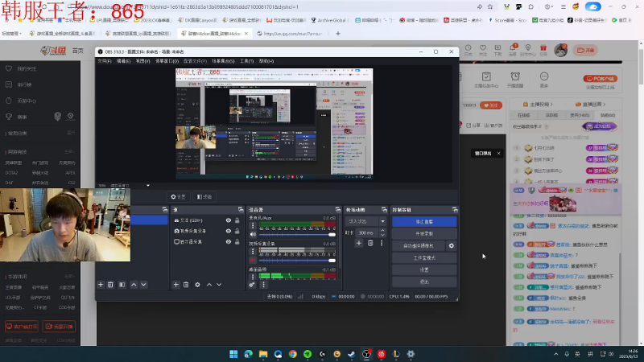Click the 300 ms duration field
644x362 pixels.
point(367,232)
